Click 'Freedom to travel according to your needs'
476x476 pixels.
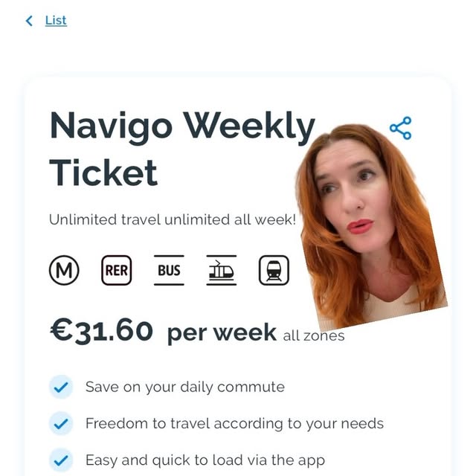tap(235, 423)
